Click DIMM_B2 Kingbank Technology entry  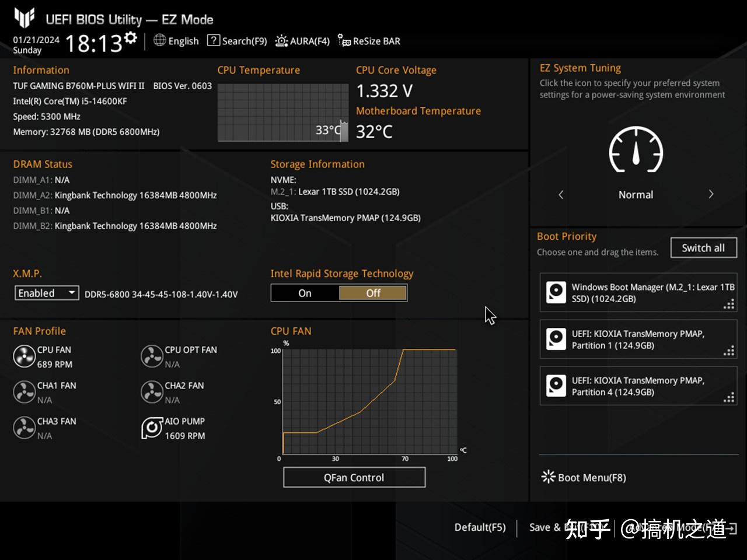[x=115, y=226]
